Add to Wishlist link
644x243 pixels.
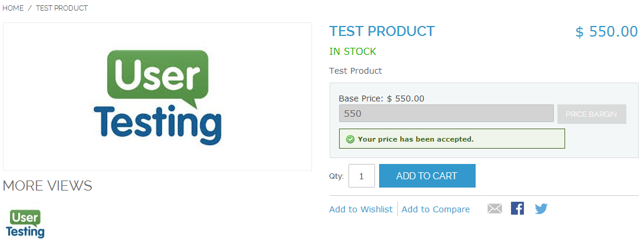coord(361,209)
